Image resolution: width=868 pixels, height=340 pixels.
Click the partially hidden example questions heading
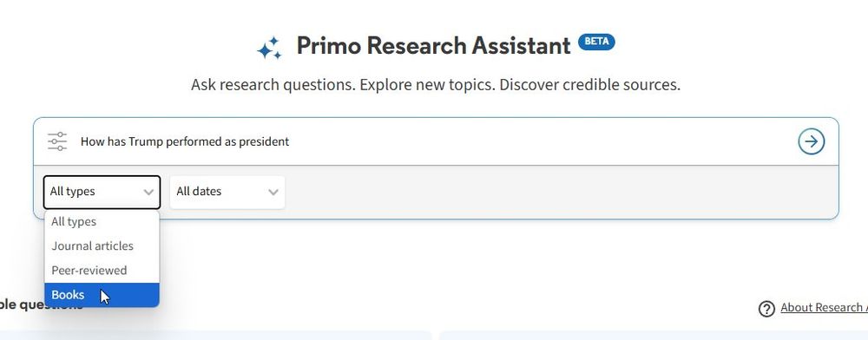click(x=42, y=304)
